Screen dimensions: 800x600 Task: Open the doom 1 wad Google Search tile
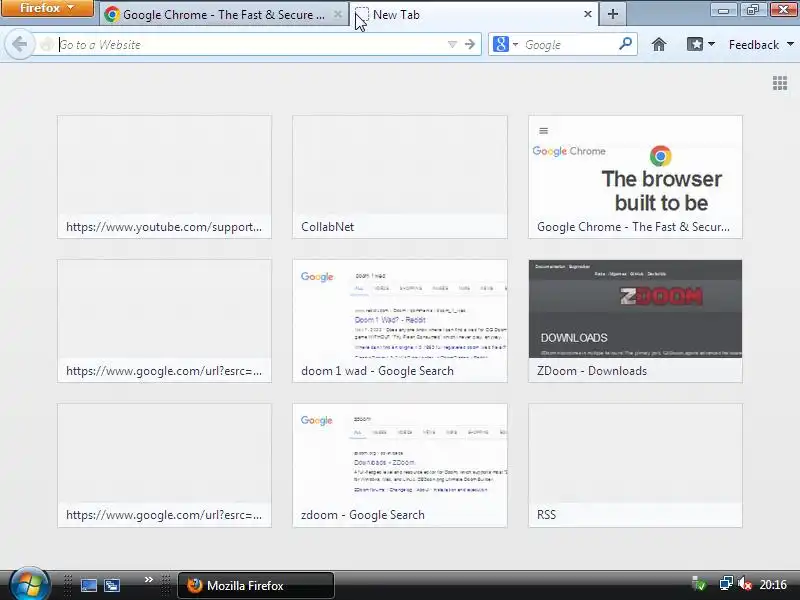tap(399, 321)
